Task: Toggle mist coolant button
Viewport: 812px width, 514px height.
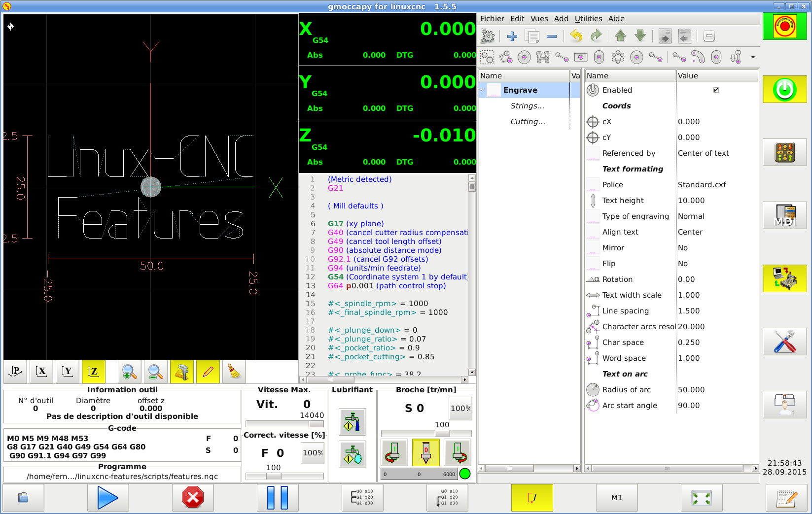Action: tap(353, 454)
